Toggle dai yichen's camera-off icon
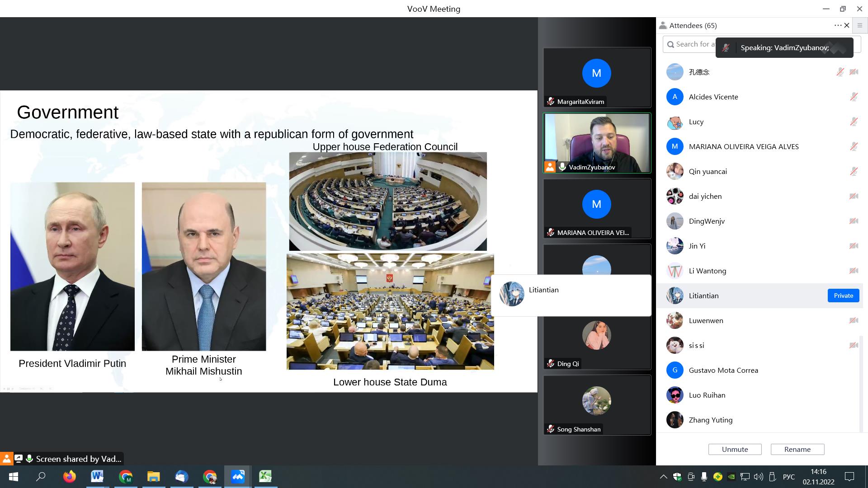Screen dimensions: 868x488 pyautogui.click(x=854, y=196)
